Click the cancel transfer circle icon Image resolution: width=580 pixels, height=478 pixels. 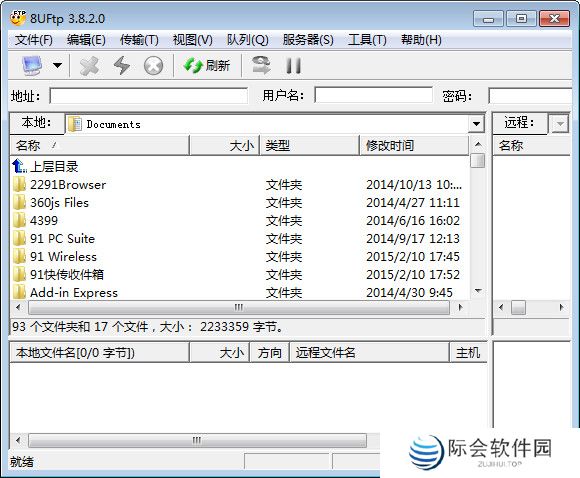pos(153,66)
